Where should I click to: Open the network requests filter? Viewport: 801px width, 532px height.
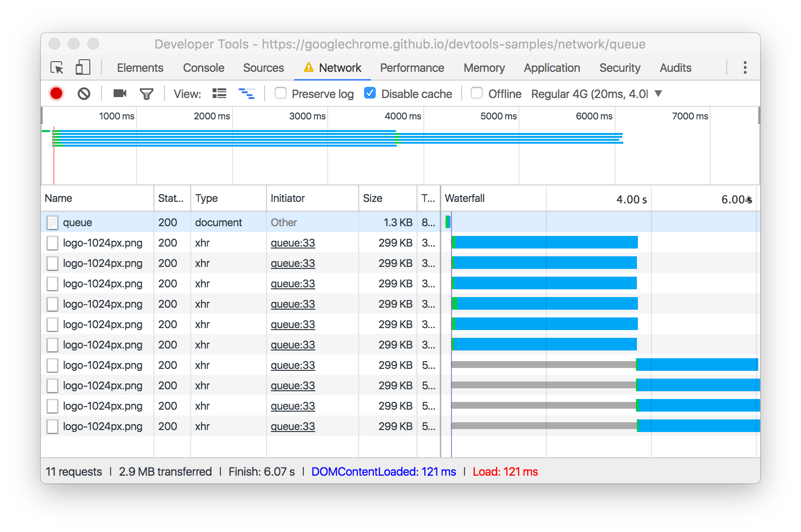click(x=147, y=93)
